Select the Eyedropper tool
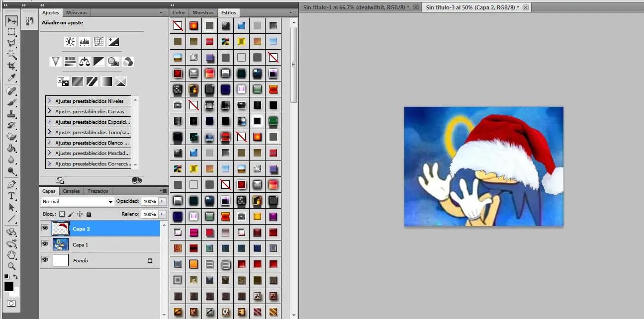 point(11,78)
